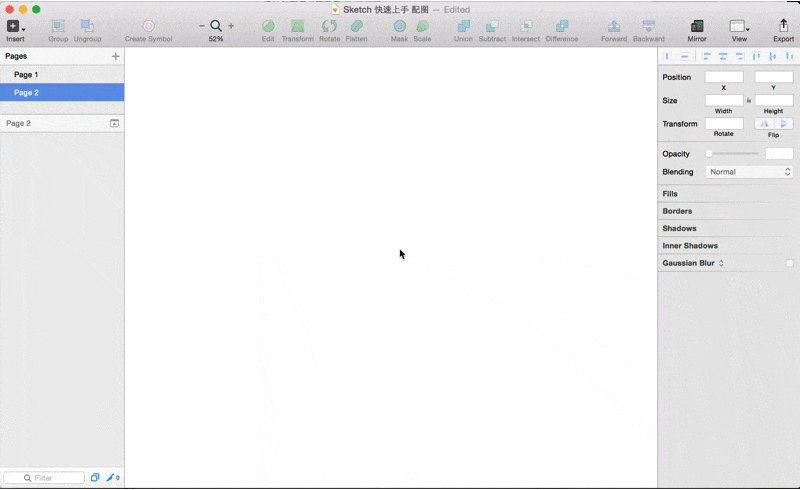Image resolution: width=800 pixels, height=490 pixels.
Task: Click the Opacity value field
Action: tap(779, 154)
